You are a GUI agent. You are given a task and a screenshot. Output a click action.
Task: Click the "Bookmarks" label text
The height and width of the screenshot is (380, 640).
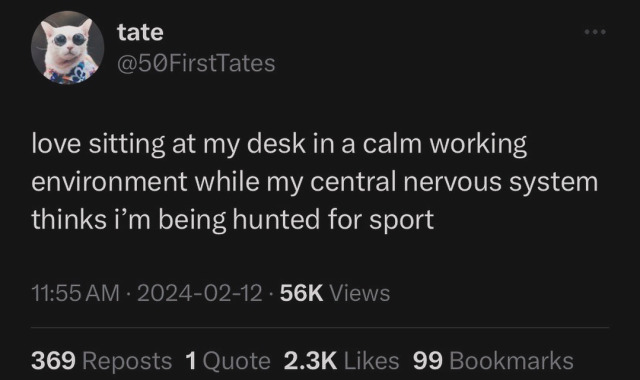[x=511, y=361]
